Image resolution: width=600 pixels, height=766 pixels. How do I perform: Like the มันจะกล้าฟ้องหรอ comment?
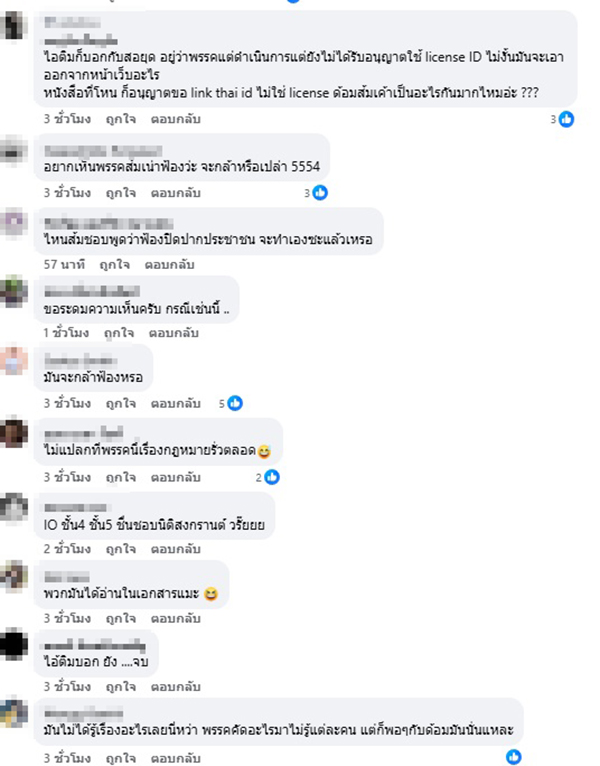click(121, 404)
